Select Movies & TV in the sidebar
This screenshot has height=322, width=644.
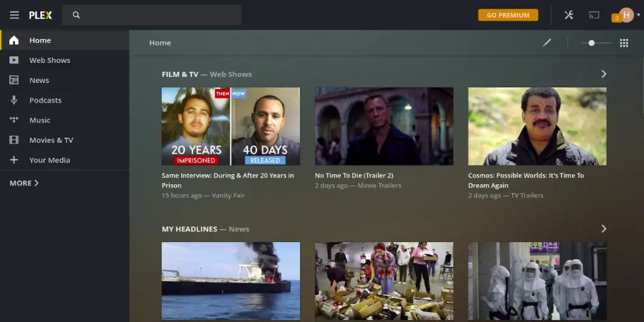pyautogui.click(x=65, y=140)
